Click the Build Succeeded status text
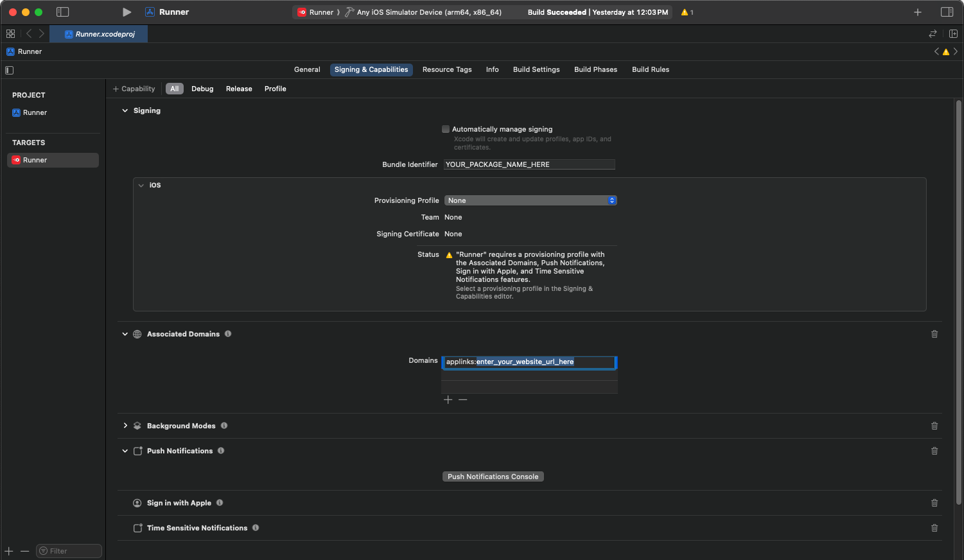 tap(557, 12)
